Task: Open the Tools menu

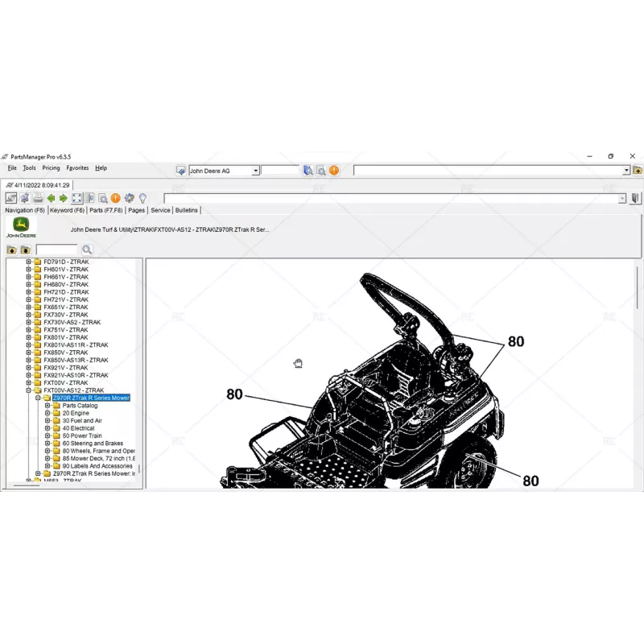Action: [29, 167]
